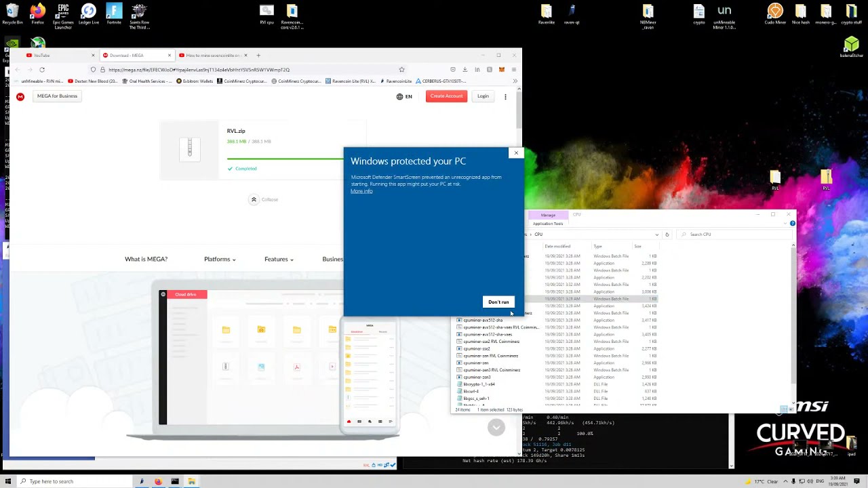Open the Fortnite desktop icon
The width and height of the screenshot is (868, 488).
pyautogui.click(x=114, y=15)
